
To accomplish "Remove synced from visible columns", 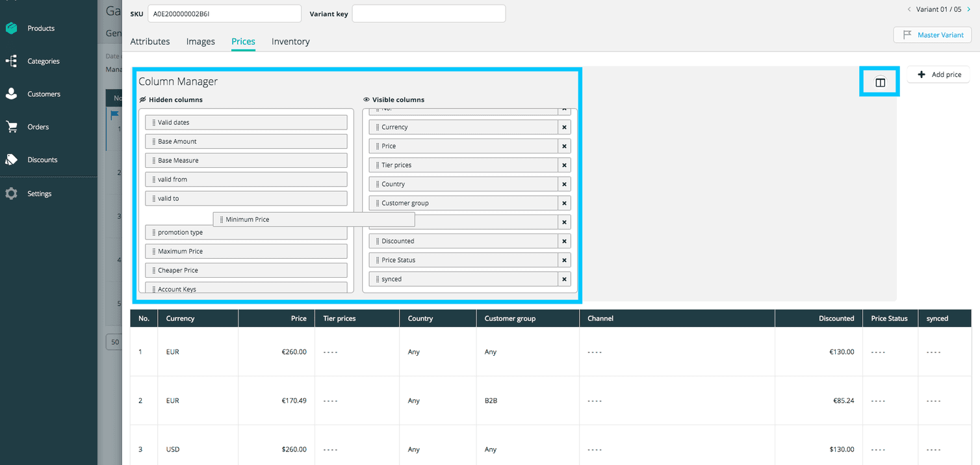I will (564, 278).
